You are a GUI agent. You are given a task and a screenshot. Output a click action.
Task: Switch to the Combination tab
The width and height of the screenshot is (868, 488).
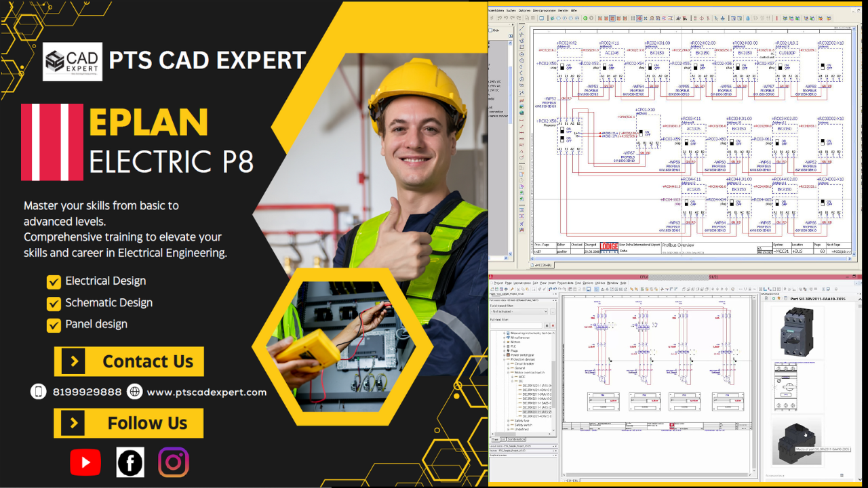[516, 439]
